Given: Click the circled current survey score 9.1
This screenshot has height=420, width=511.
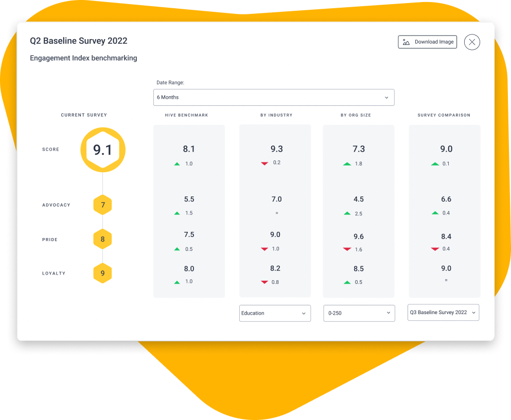Looking at the screenshot, I should tap(102, 150).
